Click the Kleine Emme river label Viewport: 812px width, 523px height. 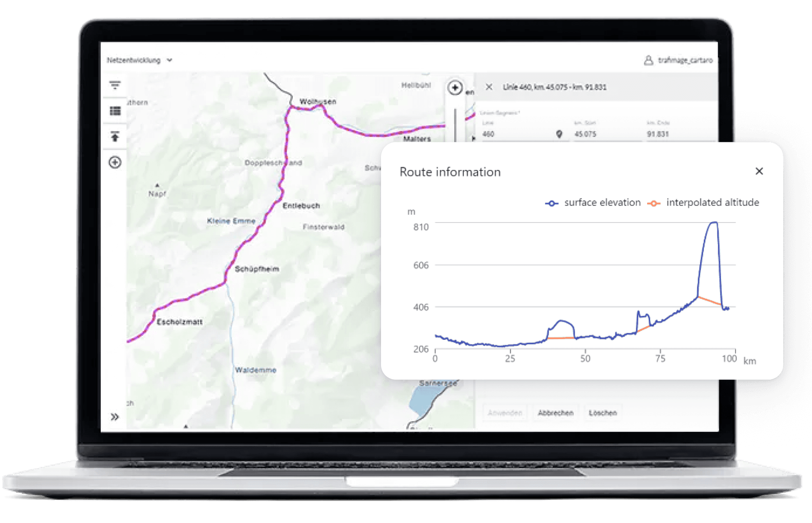[x=231, y=221]
